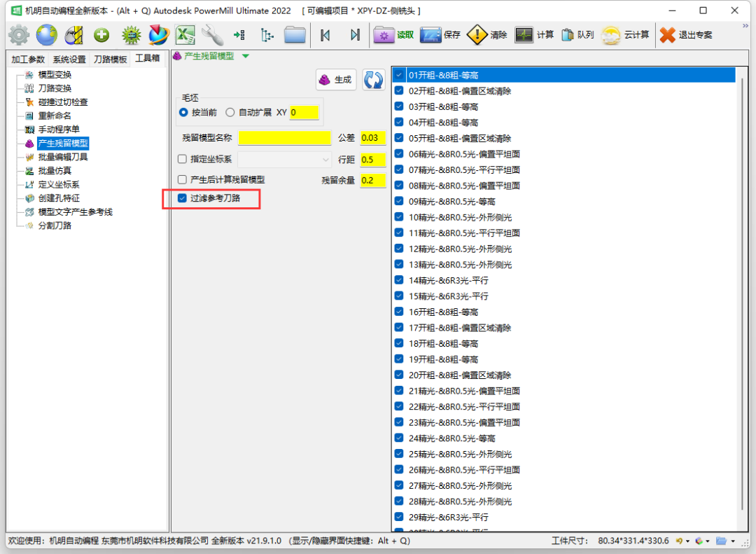Open the undo dropdown arrow in status bar
This screenshot has height=554, width=756.
pyautogui.click(x=687, y=541)
